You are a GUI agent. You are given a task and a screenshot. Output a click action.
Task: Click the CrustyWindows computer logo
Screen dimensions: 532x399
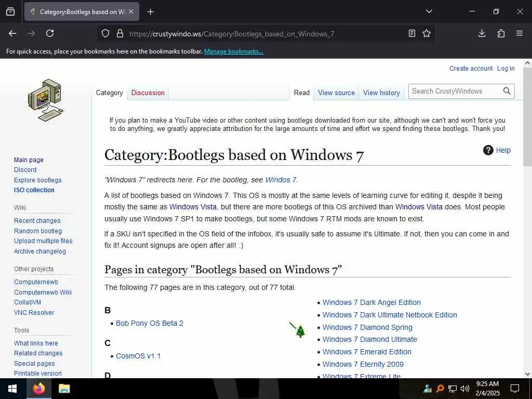pyautogui.click(x=46, y=100)
